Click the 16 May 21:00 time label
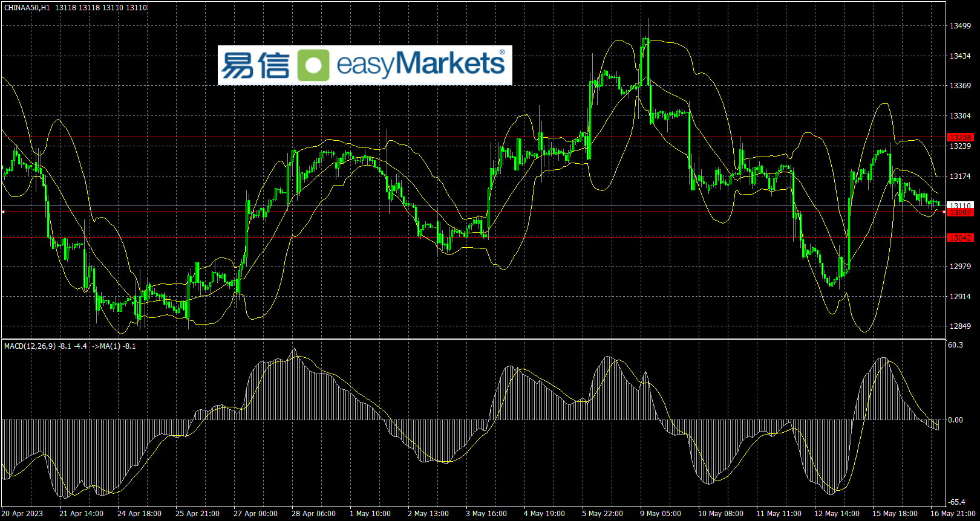 point(953,514)
